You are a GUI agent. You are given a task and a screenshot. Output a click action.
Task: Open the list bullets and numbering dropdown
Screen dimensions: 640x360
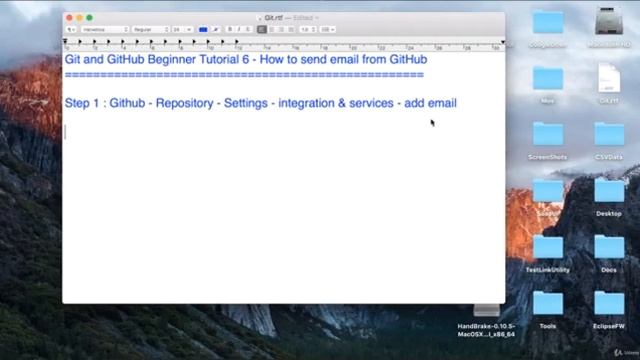click(x=327, y=29)
